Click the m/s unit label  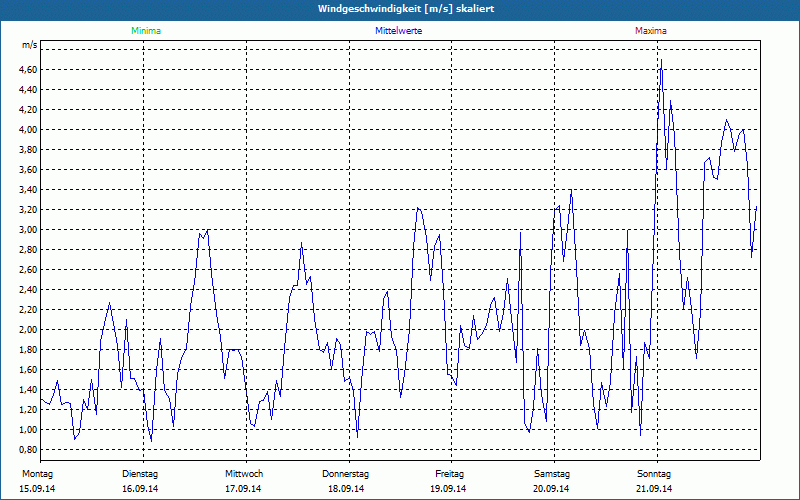pos(30,45)
